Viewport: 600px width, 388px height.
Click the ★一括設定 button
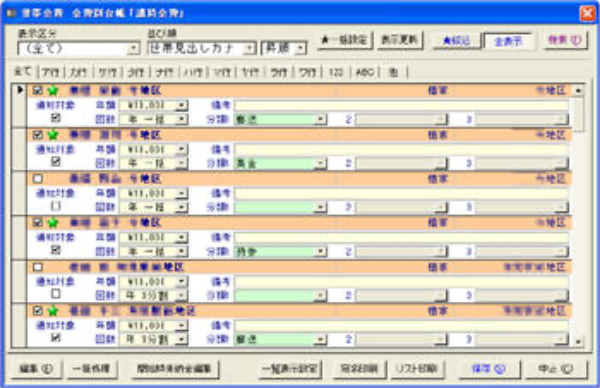point(345,40)
